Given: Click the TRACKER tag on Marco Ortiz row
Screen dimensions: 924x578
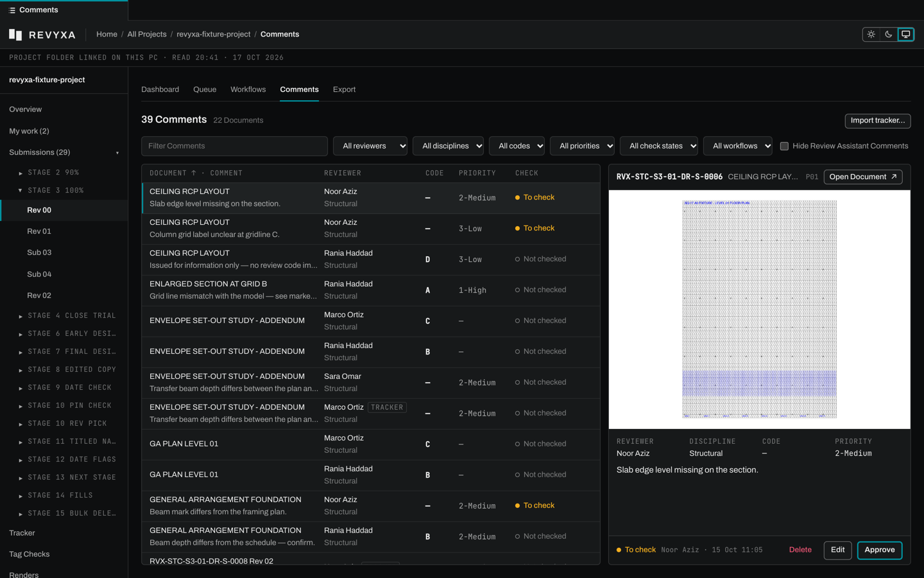Looking at the screenshot, I should pyautogui.click(x=387, y=408).
